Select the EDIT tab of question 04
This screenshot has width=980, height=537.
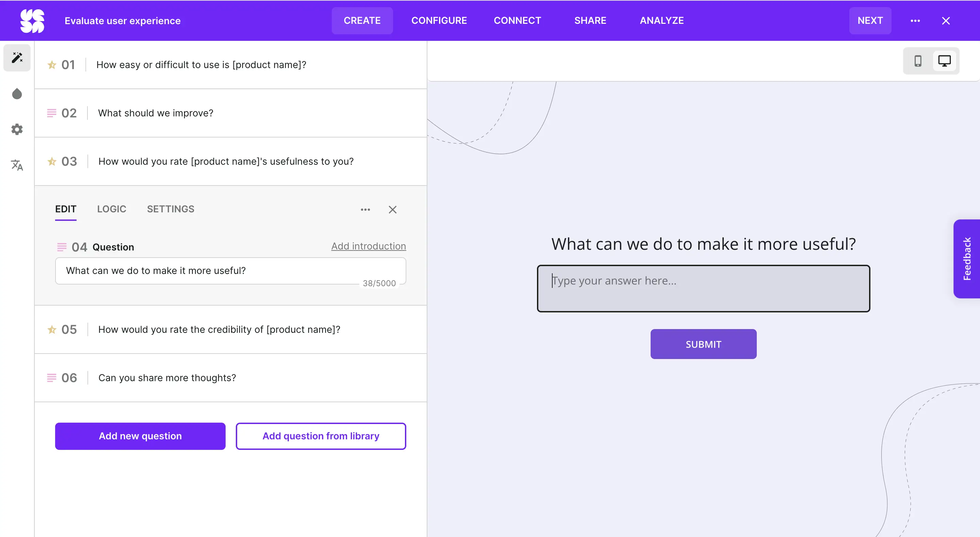[66, 209]
